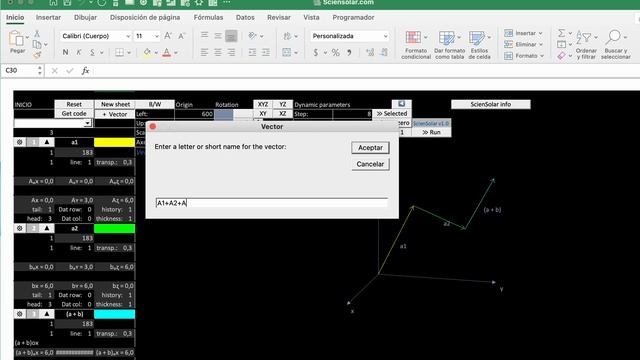Center text horizontally in cell
This screenshot has width=640, height=360.
218,52
